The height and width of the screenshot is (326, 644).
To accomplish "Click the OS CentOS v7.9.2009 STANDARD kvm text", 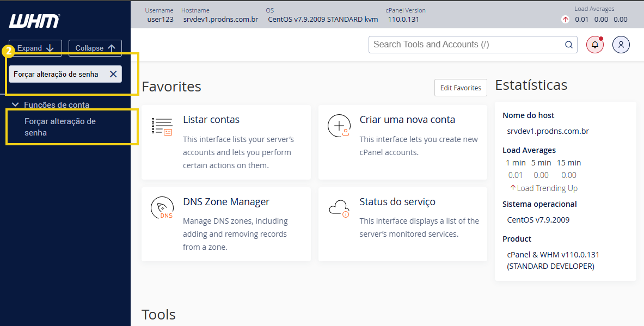I will (x=323, y=19).
